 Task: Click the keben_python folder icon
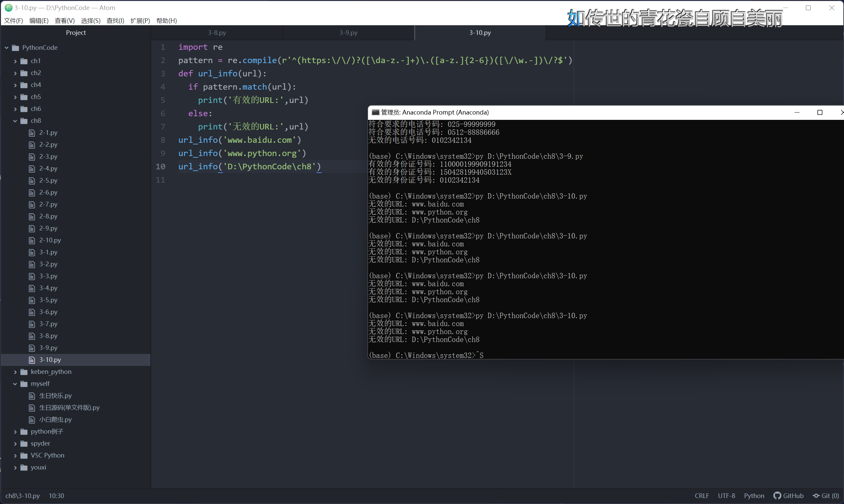tap(24, 372)
